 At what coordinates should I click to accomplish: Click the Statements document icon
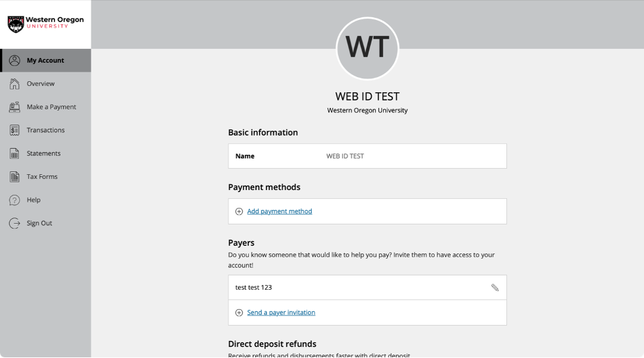point(14,154)
